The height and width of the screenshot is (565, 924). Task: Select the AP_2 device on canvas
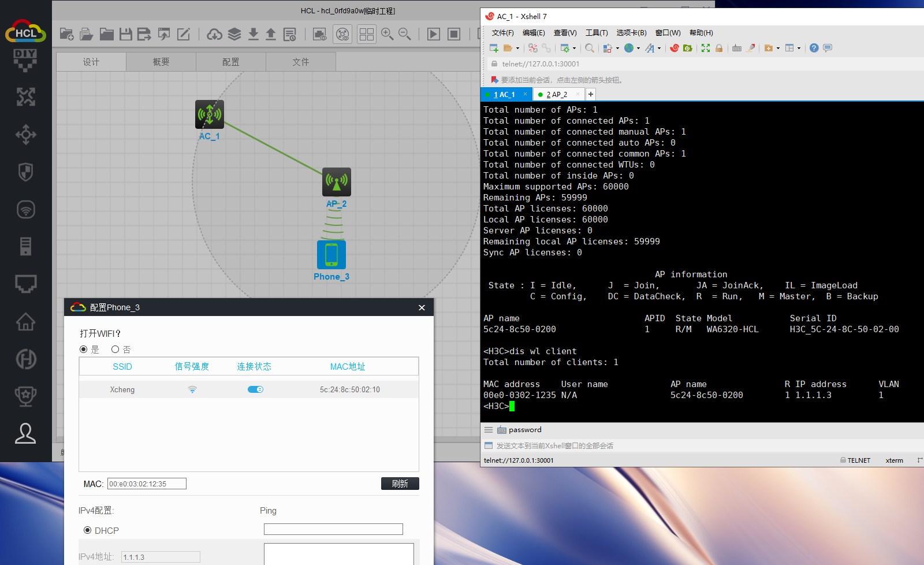(x=336, y=183)
